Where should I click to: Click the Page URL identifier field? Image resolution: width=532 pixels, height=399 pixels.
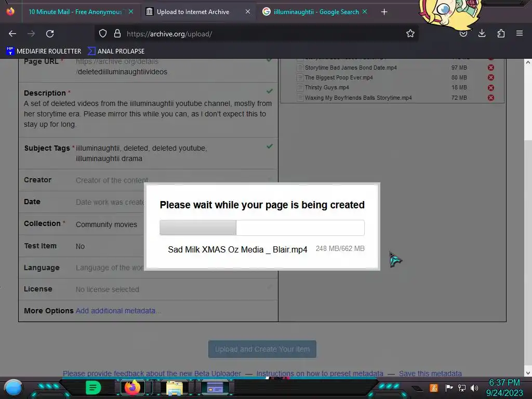click(x=122, y=72)
